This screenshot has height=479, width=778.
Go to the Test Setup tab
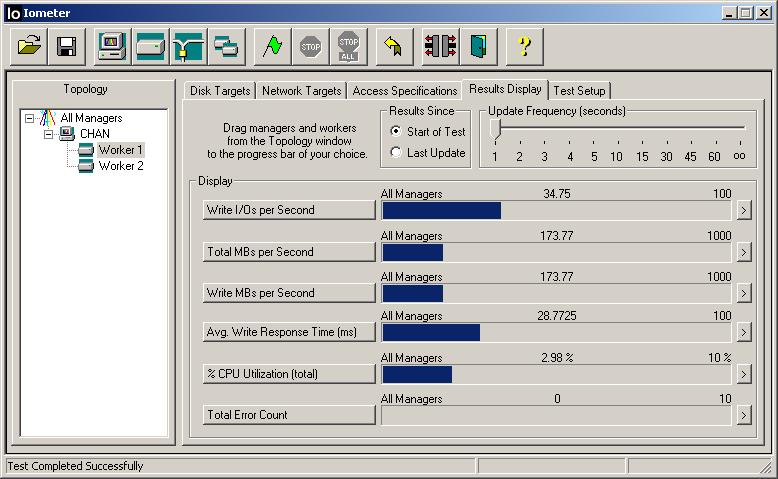click(x=579, y=91)
